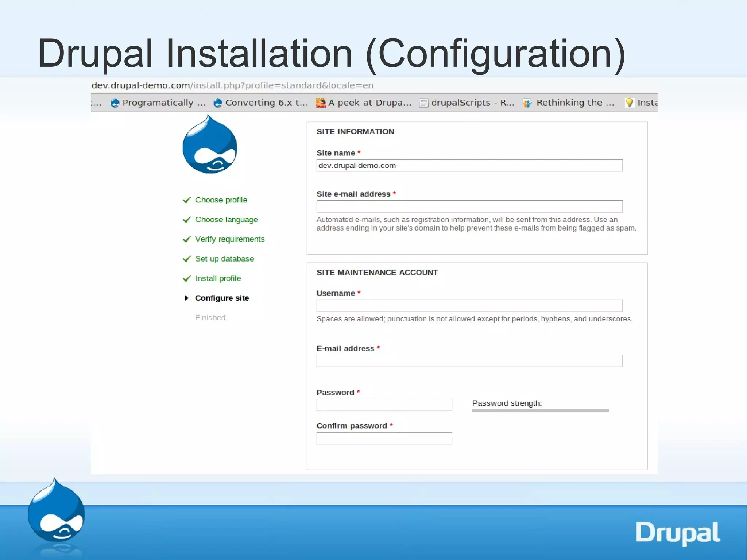747x560 pixels.
Task: Select the 'Configure site' step
Action: point(222,298)
